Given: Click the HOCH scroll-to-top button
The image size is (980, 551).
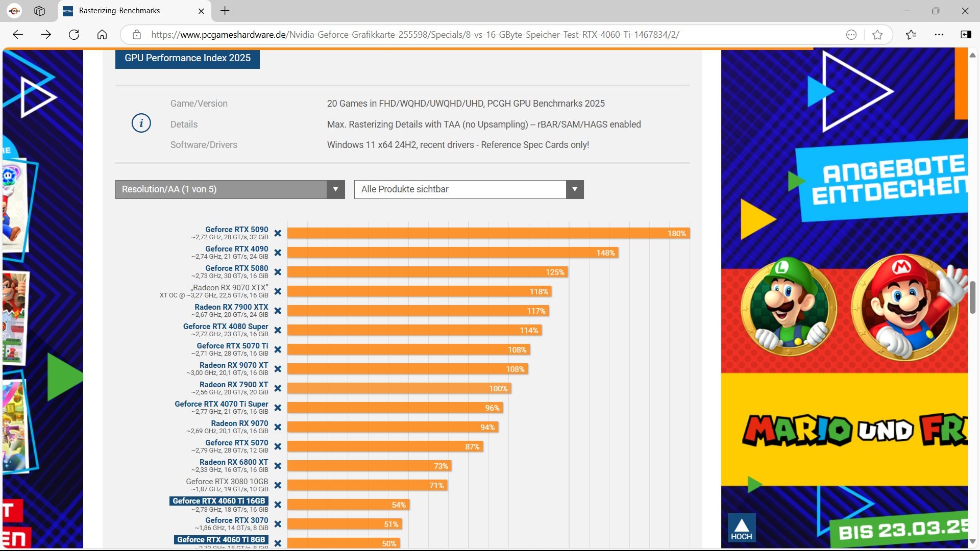Looking at the screenshot, I should (741, 529).
